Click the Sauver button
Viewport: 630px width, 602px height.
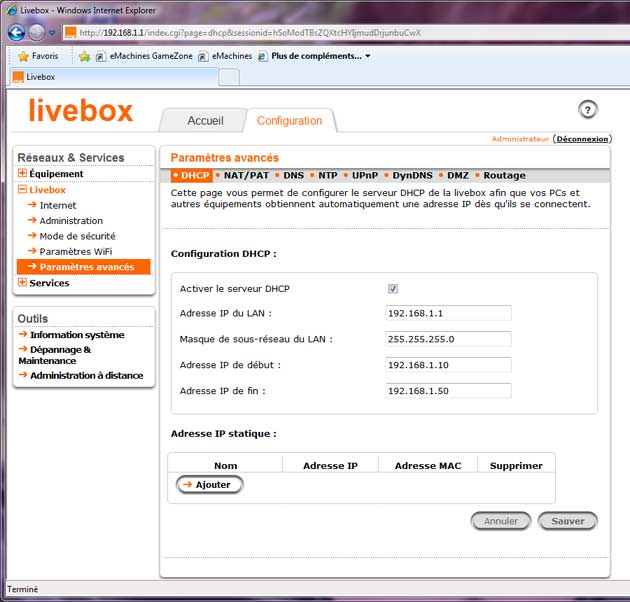pos(568,521)
